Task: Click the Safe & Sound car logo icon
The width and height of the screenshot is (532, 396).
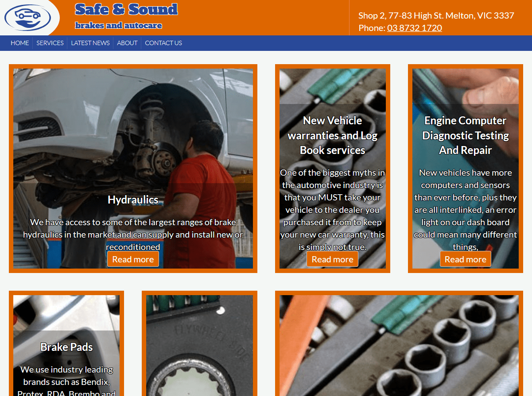Action: (27, 18)
